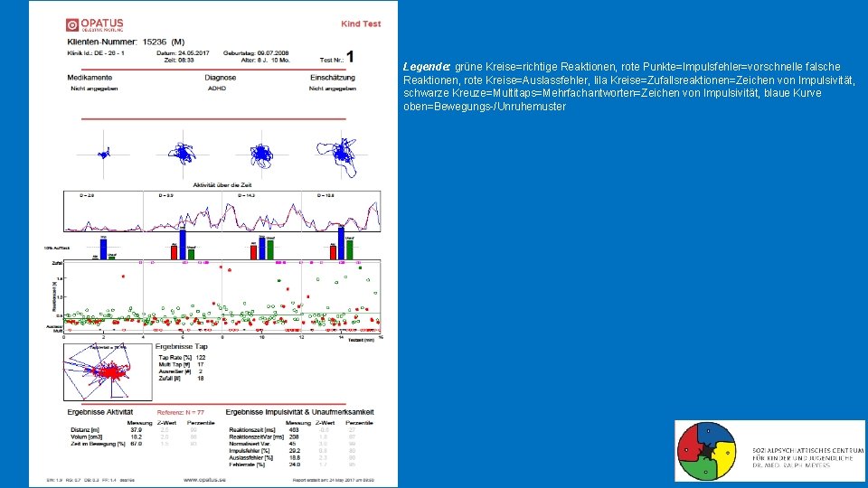This screenshot has height=488, width=868.
Task: Click the 'D = 2.0' label in activity chart
Action: tap(87, 196)
